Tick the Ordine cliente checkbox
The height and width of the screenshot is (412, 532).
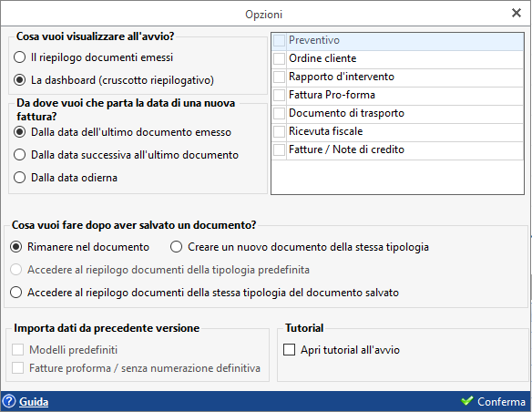[x=279, y=58]
